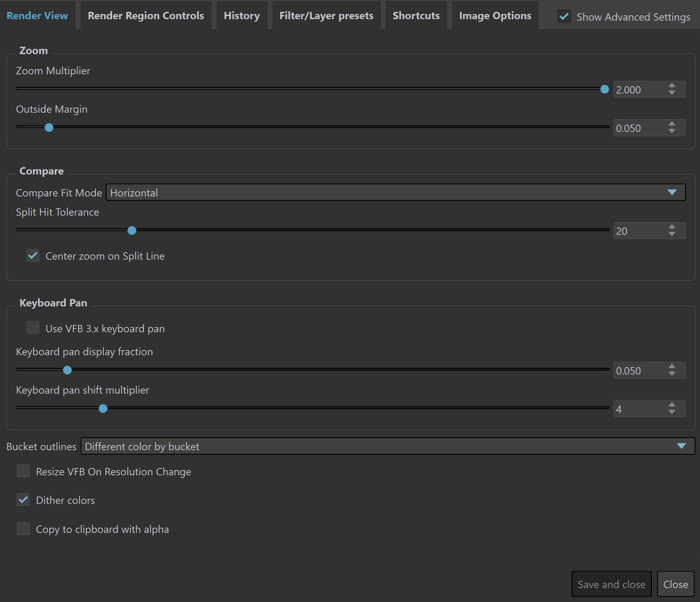This screenshot has width=700, height=602.
Task: Uncheck Center zoom on Split Line
Action: click(x=33, y=256)
